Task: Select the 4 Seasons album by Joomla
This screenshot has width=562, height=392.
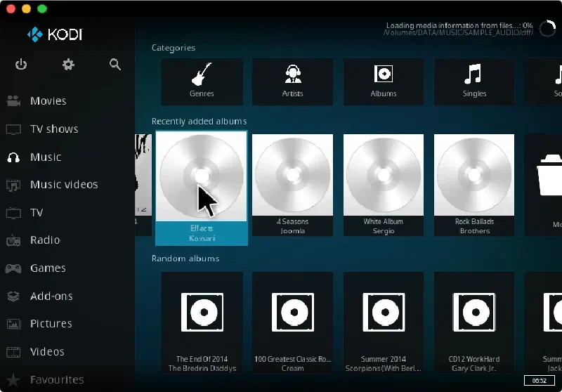Action: pyautogui.click(x=292, y=184)
